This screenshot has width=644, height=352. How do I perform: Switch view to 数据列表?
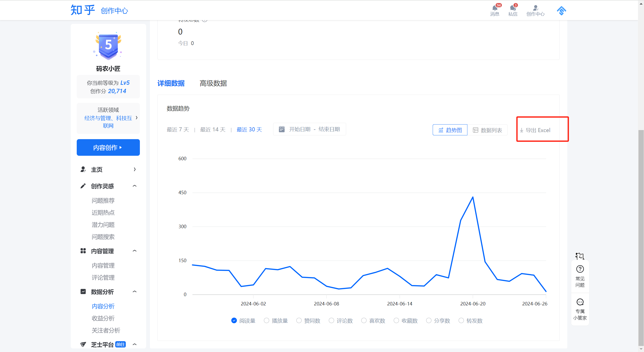[x=488, y=130]
